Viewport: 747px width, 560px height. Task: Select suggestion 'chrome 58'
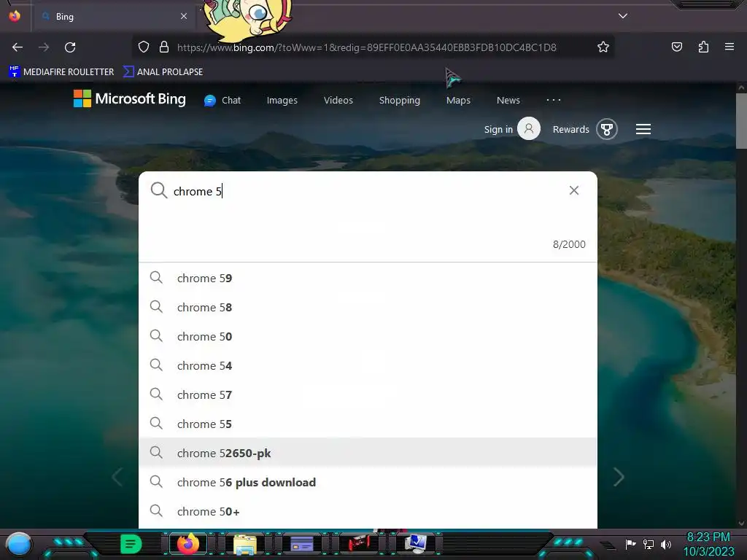coord(368,307)
